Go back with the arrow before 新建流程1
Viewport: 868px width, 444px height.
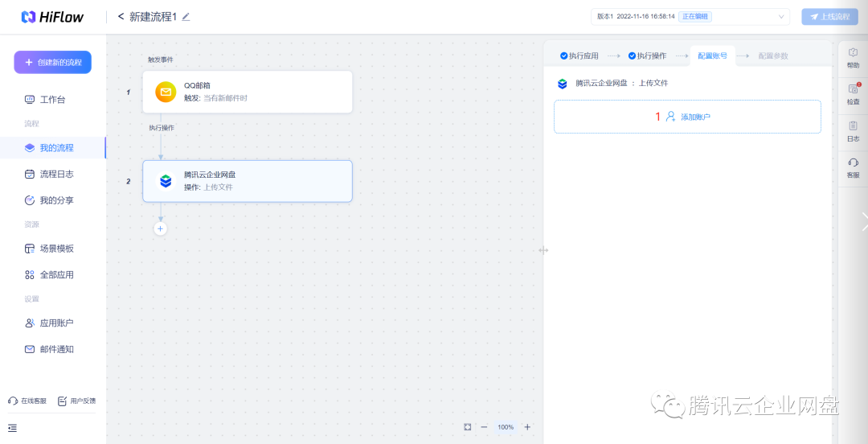pos(121,17)
